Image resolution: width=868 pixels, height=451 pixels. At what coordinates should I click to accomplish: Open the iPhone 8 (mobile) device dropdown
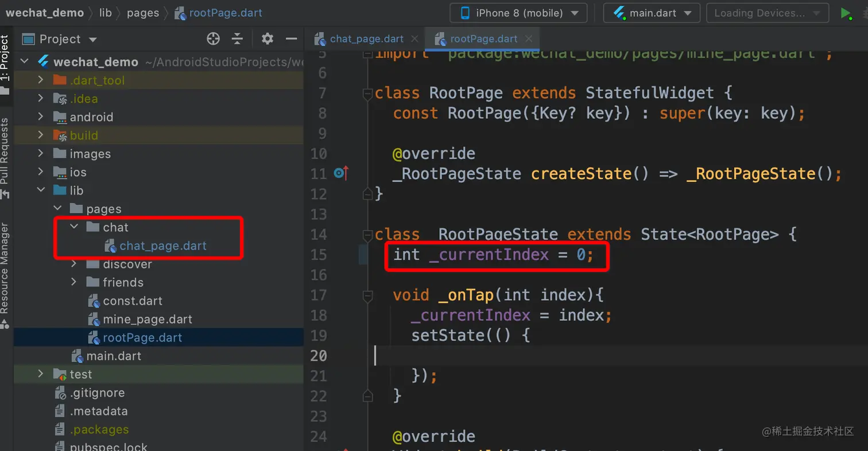[x=518, y=13]
